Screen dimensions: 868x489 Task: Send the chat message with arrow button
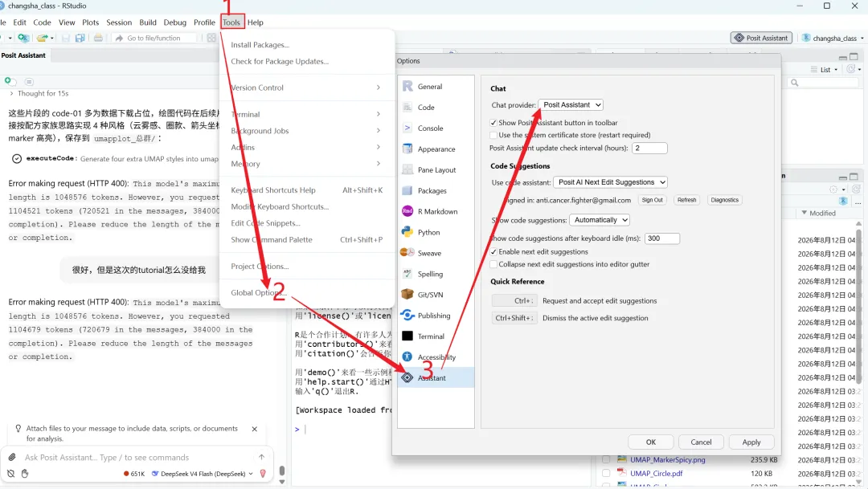pos(261,457)
